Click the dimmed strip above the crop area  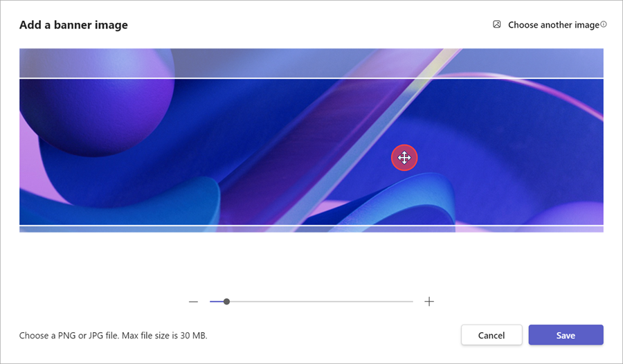(311, 63)
